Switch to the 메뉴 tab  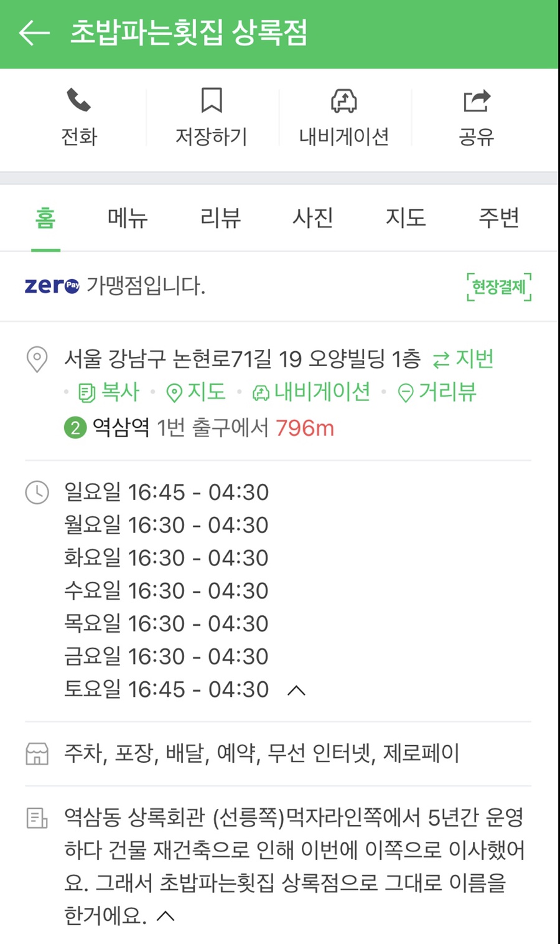(128, 218)
